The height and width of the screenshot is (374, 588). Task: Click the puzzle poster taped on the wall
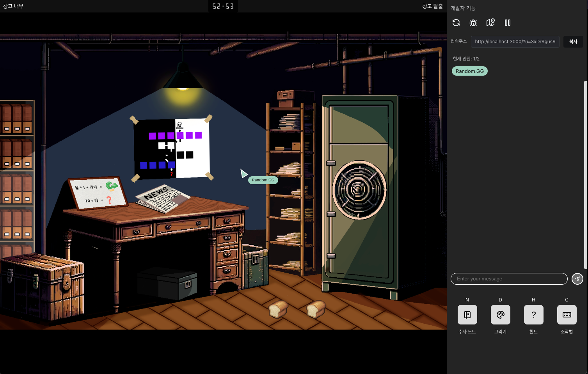tap(172, 148)
